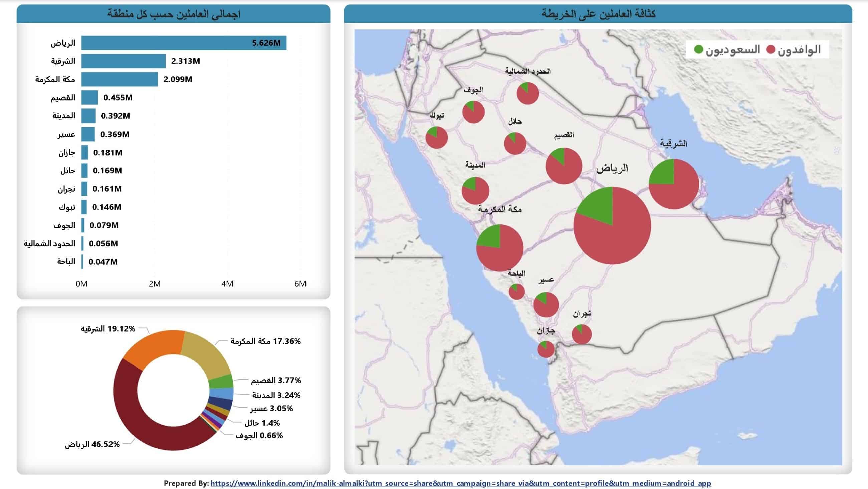
Task: Click the الجوف category label in bar chart
Action: click(64, 225)
